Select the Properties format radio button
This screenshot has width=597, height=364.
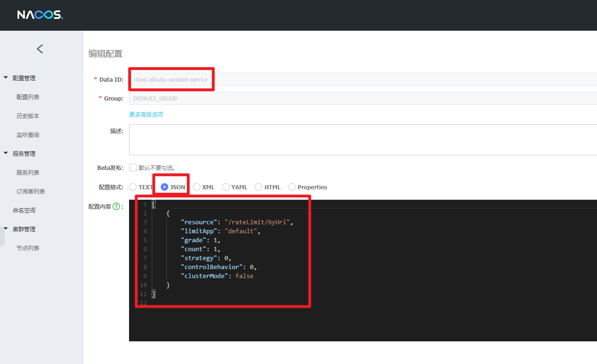tap(292, 187)
